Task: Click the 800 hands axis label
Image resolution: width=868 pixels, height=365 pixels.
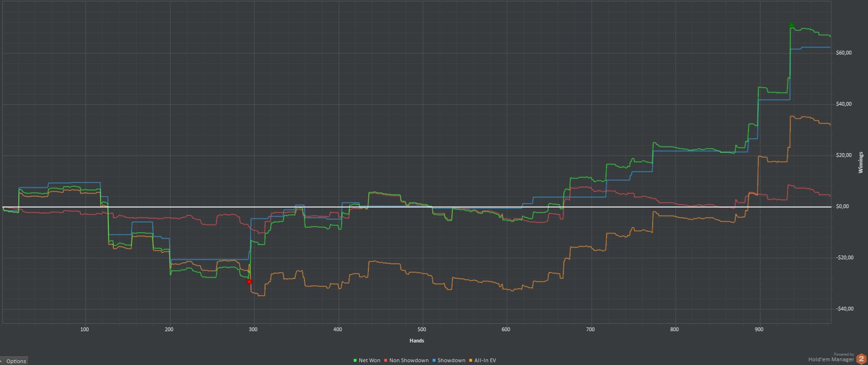Action: 674,329
